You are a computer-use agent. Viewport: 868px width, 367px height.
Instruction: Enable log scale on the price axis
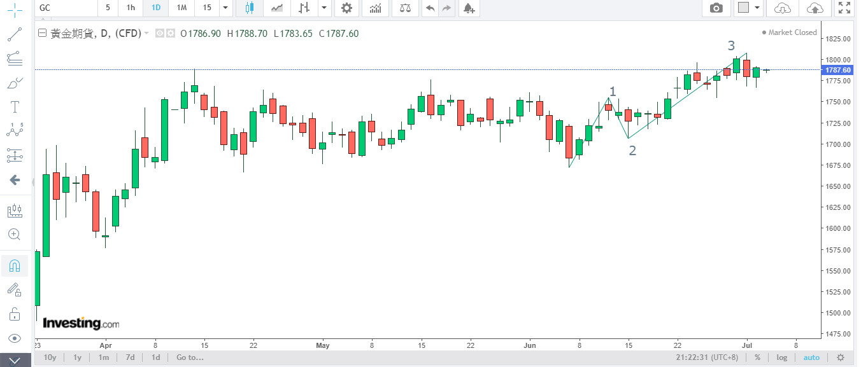[x=781, y=357]
